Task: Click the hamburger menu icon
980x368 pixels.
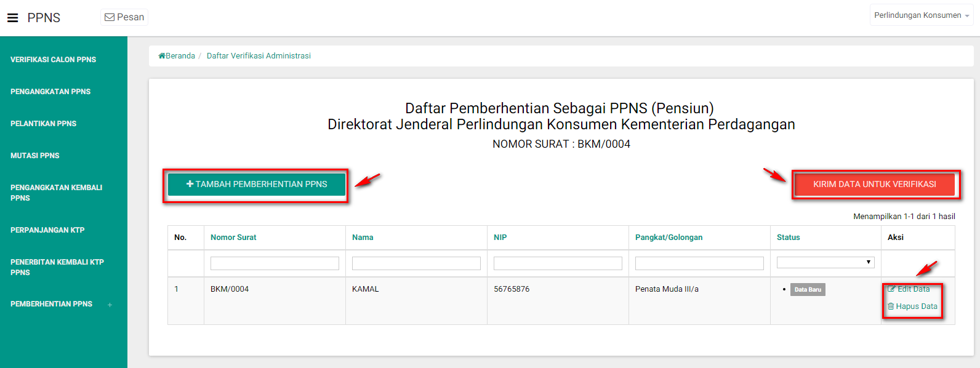Action: coord(12,18)
